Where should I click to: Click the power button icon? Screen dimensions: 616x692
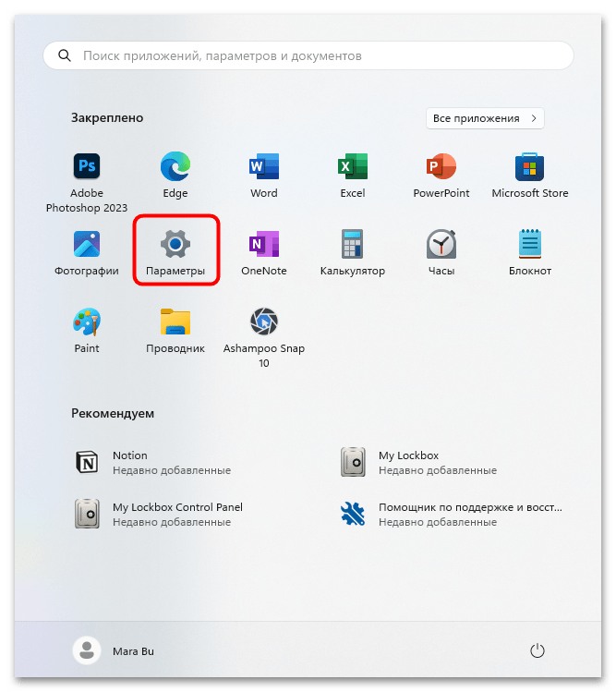point(537,650)
